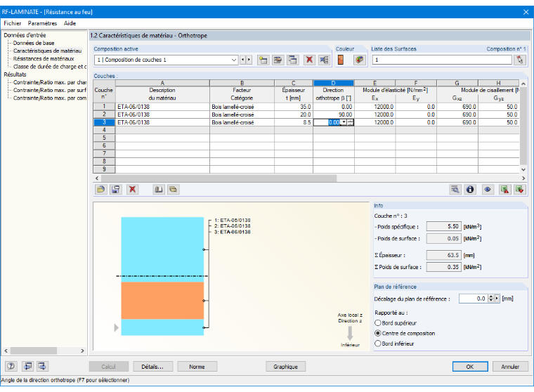Select Résistances de matériaux tree item
The height and width of the screenshot is (392, 534).
(44, 58)
